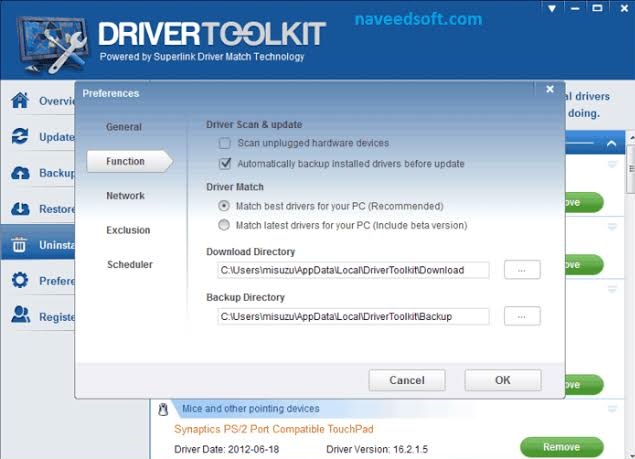Viewport: 635px width, 459px height.
Task: Uncheck Automatically backup installed drivers before update
Action: tap(225, 164)
